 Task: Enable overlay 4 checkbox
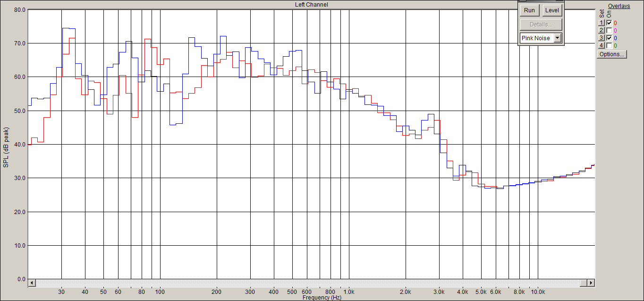coord(609,45)
